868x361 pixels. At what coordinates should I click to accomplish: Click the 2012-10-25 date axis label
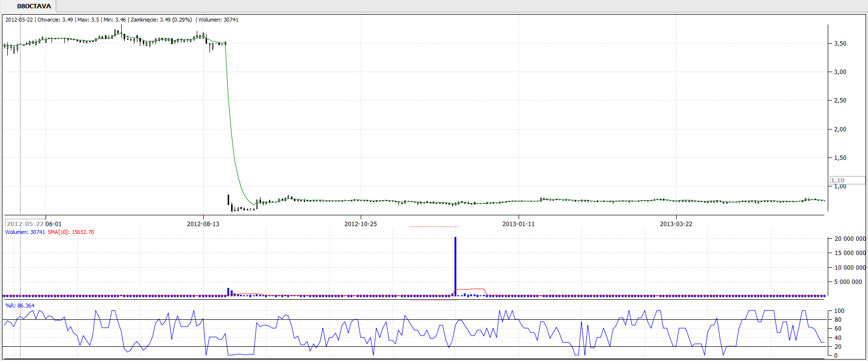coord(361,224)
